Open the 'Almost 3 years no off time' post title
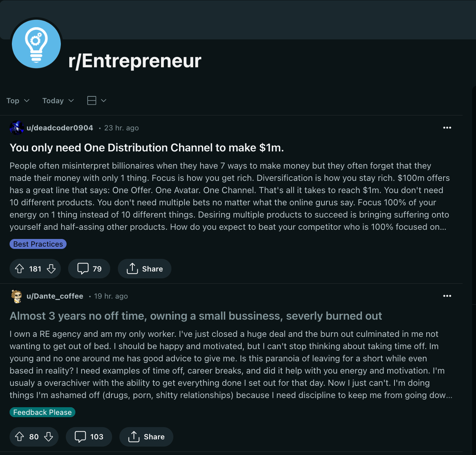This screenshot has width=476, height=455. pyautogui.click(x=196, y=316)
